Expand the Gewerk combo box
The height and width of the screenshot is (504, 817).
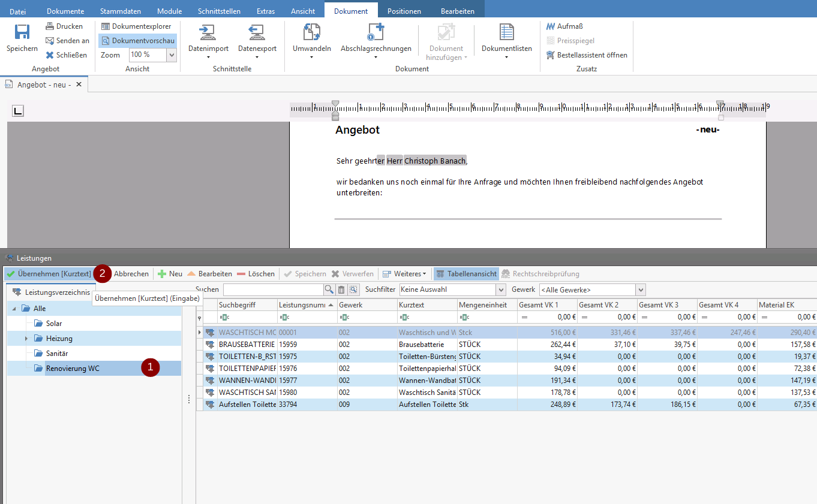[640, 290]
